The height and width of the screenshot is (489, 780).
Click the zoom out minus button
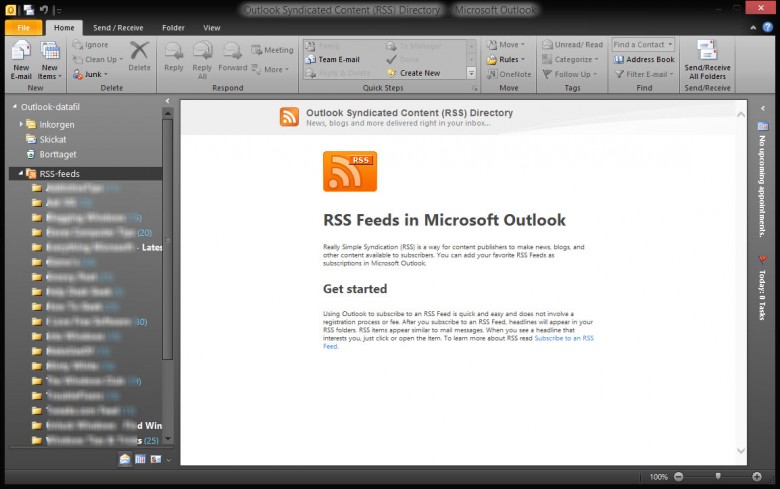[679, 477]
